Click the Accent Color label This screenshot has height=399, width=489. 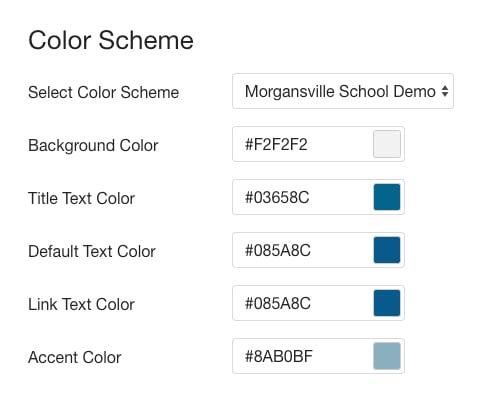[75, 357]
